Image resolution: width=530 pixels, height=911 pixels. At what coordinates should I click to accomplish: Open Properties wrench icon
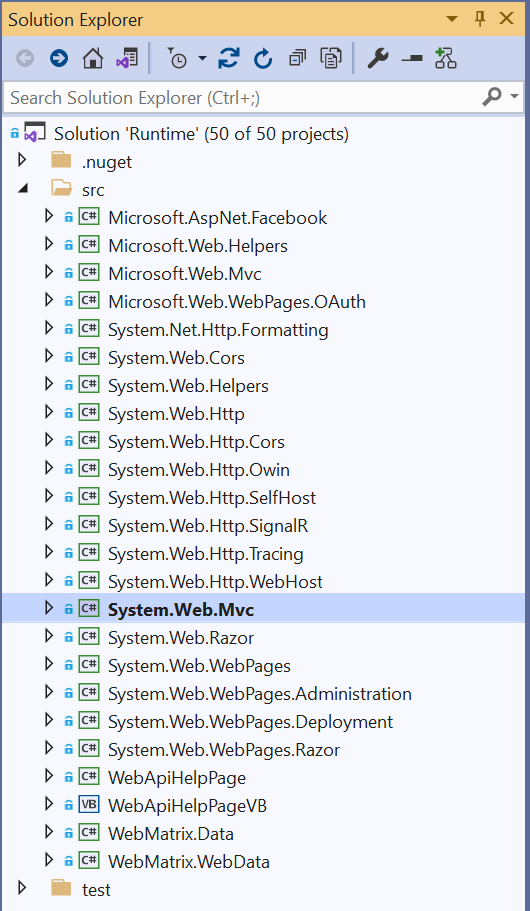(378, 58)
